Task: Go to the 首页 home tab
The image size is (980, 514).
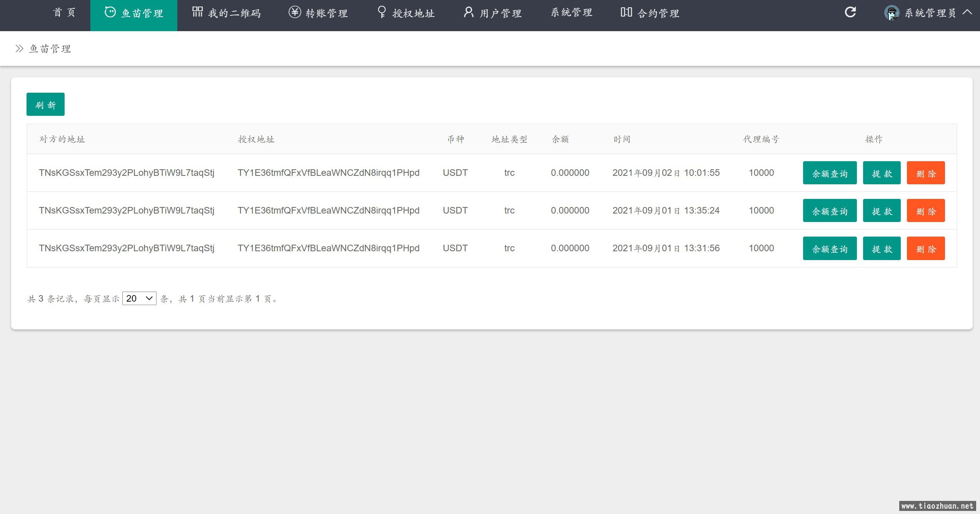Action: point(64,13)
